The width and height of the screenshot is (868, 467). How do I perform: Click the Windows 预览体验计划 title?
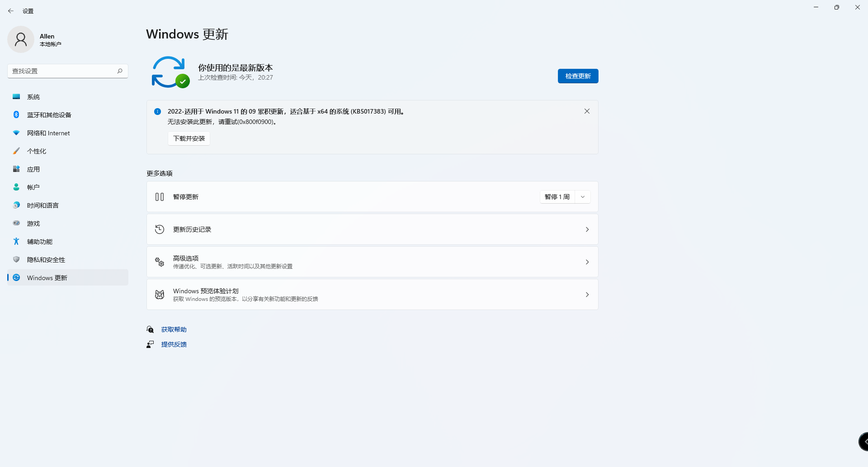point(206,291)
